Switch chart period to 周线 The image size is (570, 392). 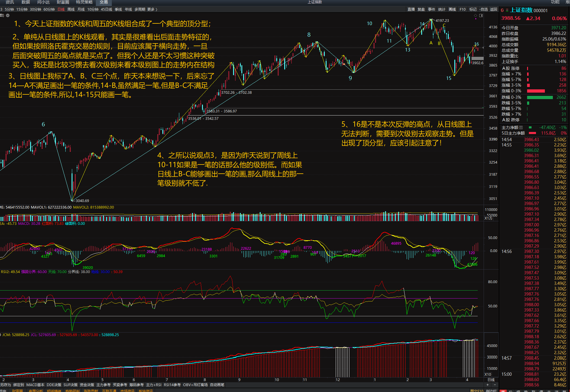pos(71,9)
